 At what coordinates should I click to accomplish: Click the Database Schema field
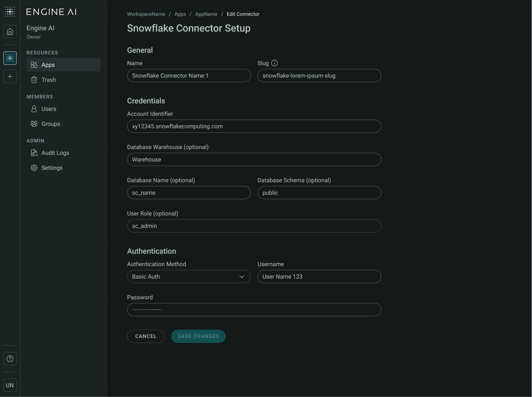[319, 193]
